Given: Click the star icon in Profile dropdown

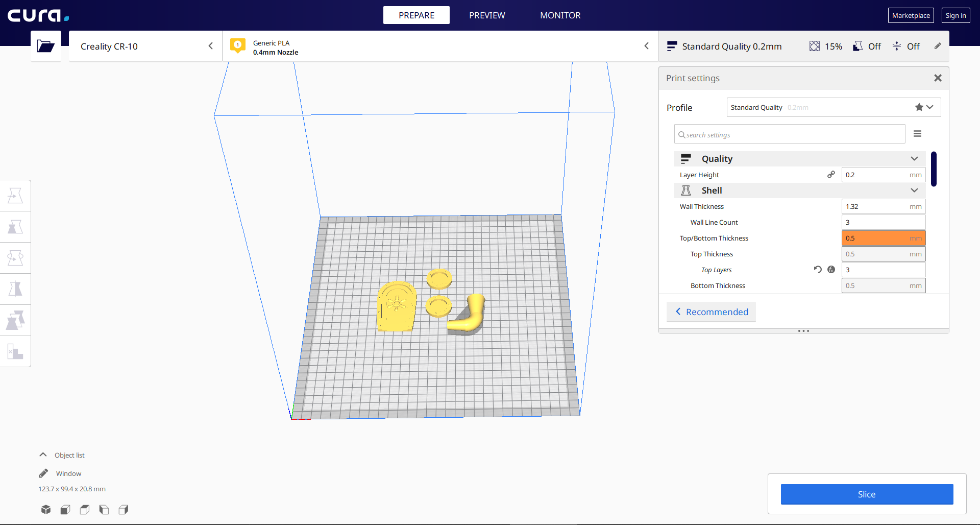Looking at the screenshot, I should tap(919, 107).
